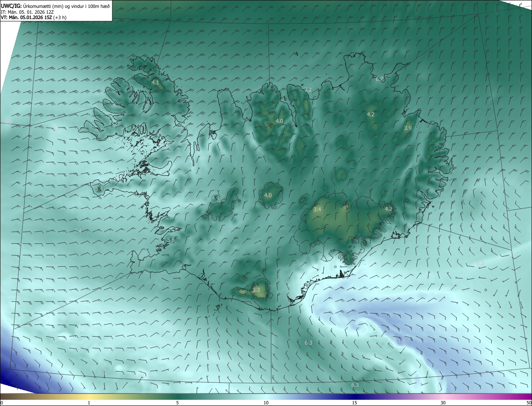Image resolution: width=532 pixels, height=406 pixels.
Task: Click the colorbar tick label '5'
Action: tap(177, 403)
